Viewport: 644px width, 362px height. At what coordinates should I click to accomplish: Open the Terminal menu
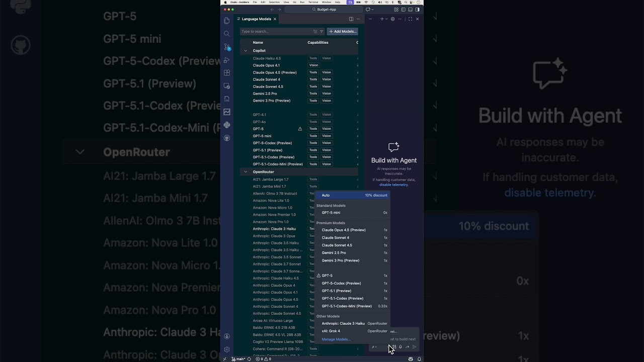[x=313, y=2]
